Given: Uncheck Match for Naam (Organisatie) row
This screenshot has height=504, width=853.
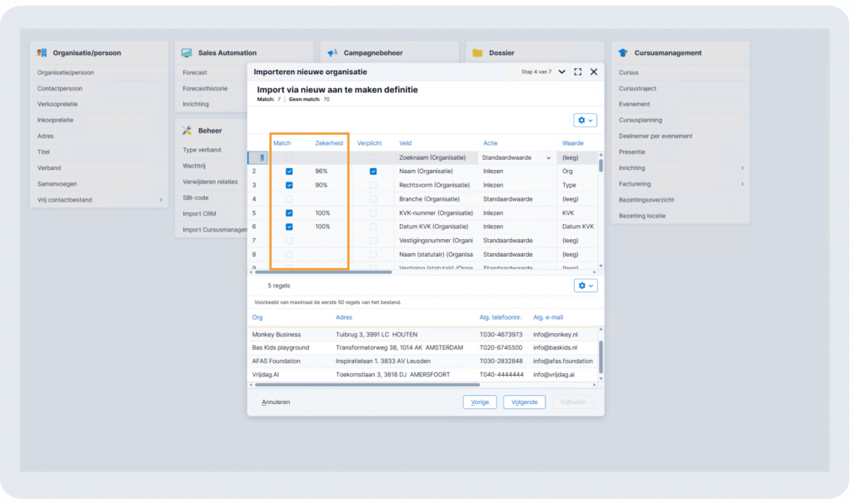Looking at the screenshot, I should 289,172.
